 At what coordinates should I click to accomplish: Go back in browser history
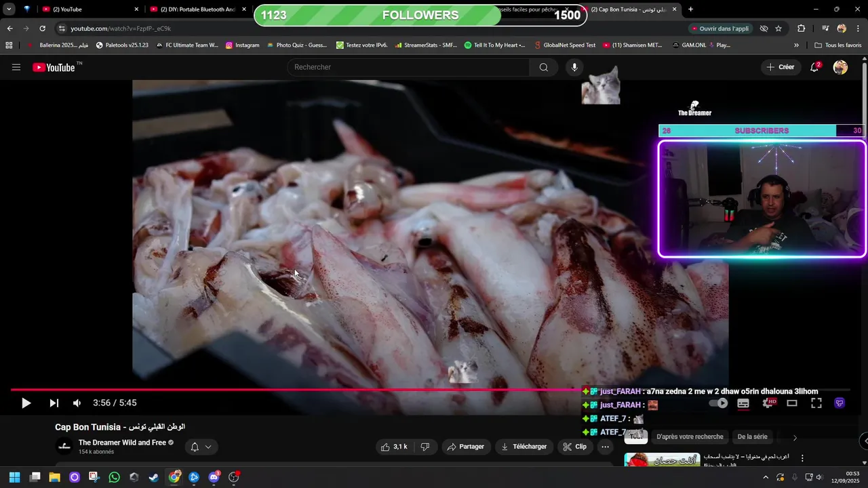[9, 28]
